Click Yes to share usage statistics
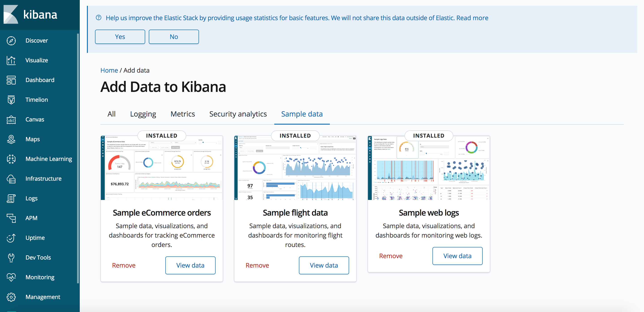Screen dimensions: 644x312 point(120,37)
